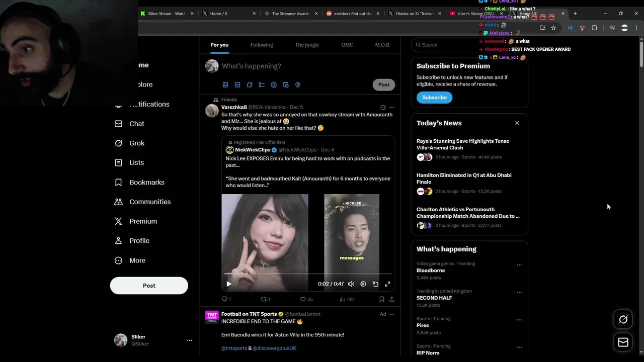Click the Subscribe to Premium button

tap(434, 98)
